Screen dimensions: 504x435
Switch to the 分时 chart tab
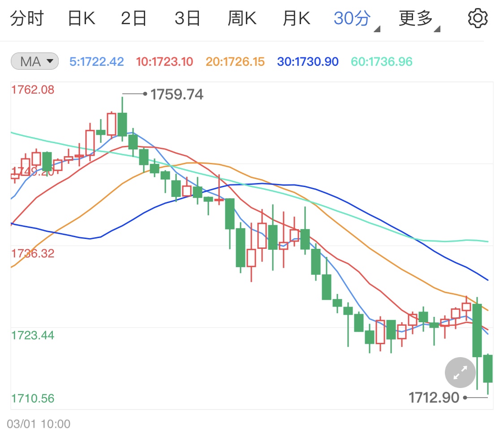coord(27,18)
